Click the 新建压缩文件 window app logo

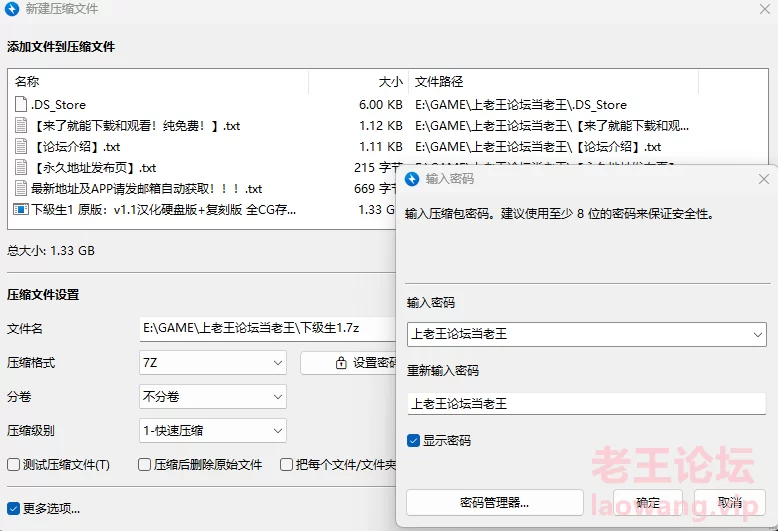pos(12,9)
